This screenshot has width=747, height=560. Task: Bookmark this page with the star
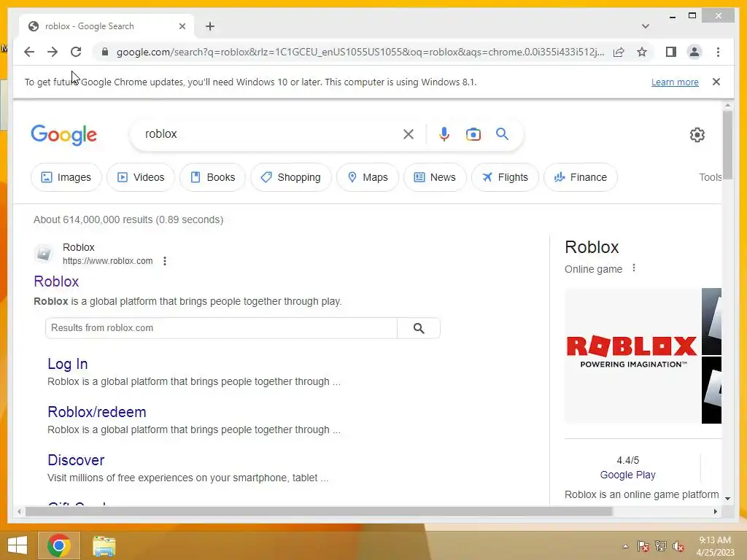point(642,52)
